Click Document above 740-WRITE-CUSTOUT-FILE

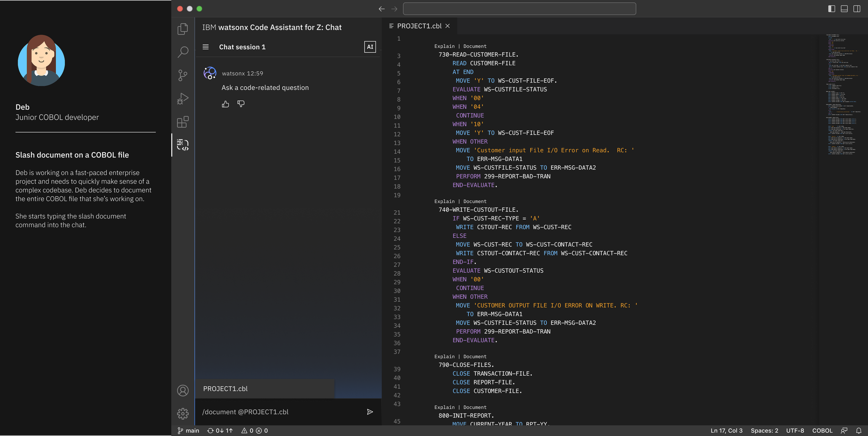(475, 201)
